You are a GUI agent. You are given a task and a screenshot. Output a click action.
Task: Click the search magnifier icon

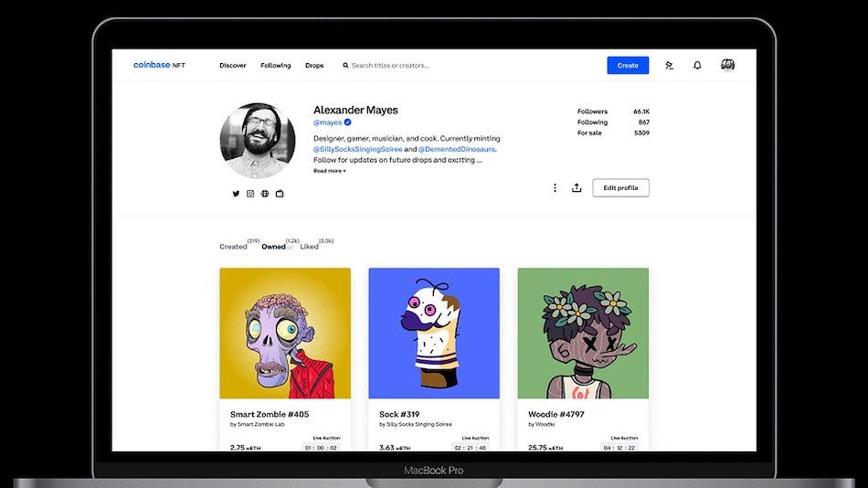pyautogui.click(x=345, y=66)
